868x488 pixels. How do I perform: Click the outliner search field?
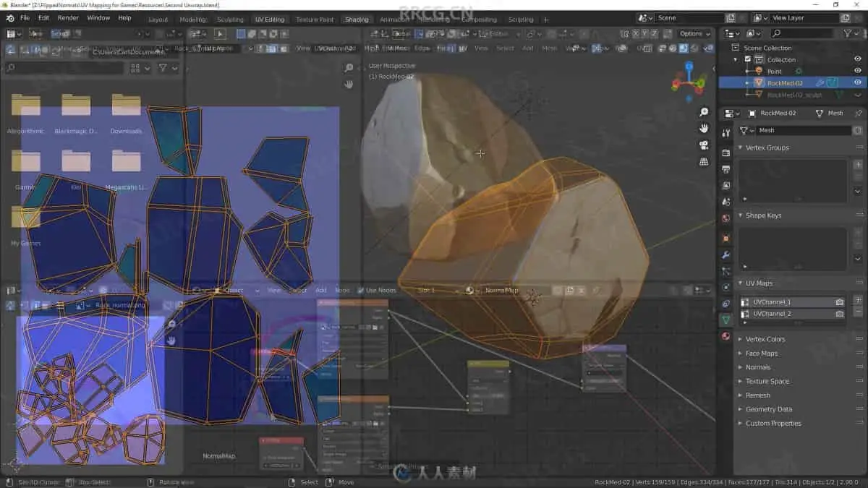pyautogui.click(x=803, y=33)
